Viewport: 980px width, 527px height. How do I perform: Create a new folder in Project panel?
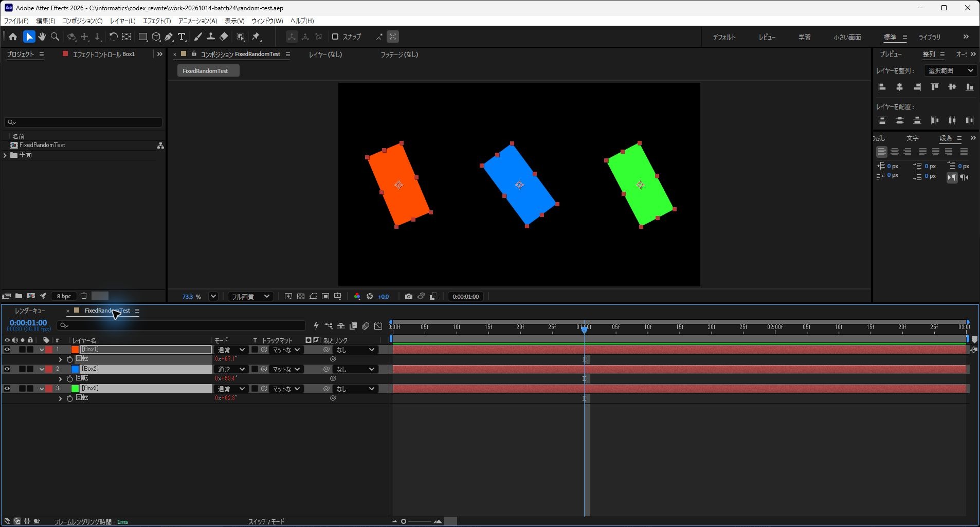(19, 296)
